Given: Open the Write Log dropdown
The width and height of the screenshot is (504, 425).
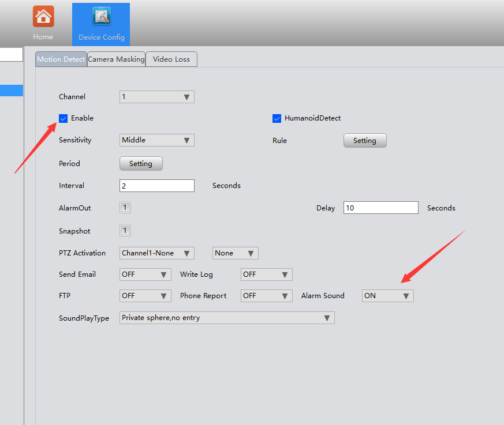Looking at the screenshot, I should pos(267,274).
